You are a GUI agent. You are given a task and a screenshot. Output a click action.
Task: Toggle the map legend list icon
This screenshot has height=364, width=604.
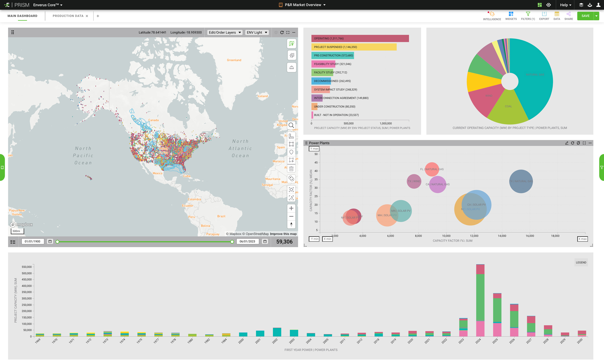click(x=13, y=242)
